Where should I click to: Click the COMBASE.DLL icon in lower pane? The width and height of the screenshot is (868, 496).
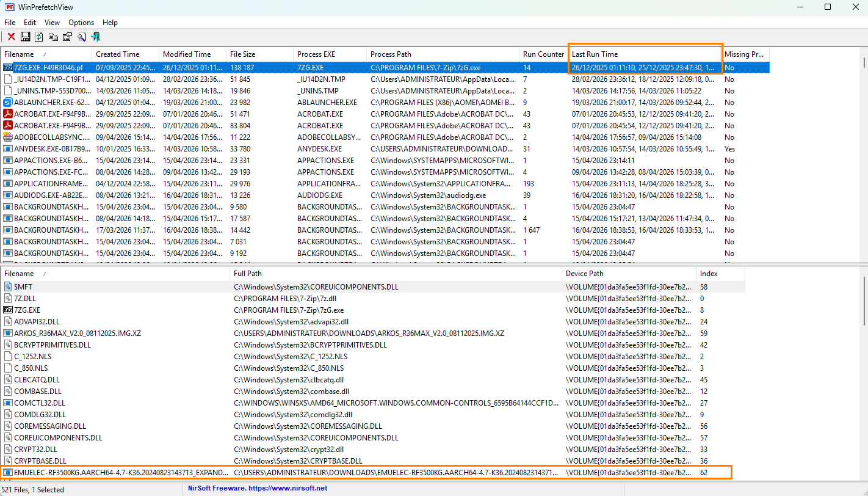(x=8, y=392)
